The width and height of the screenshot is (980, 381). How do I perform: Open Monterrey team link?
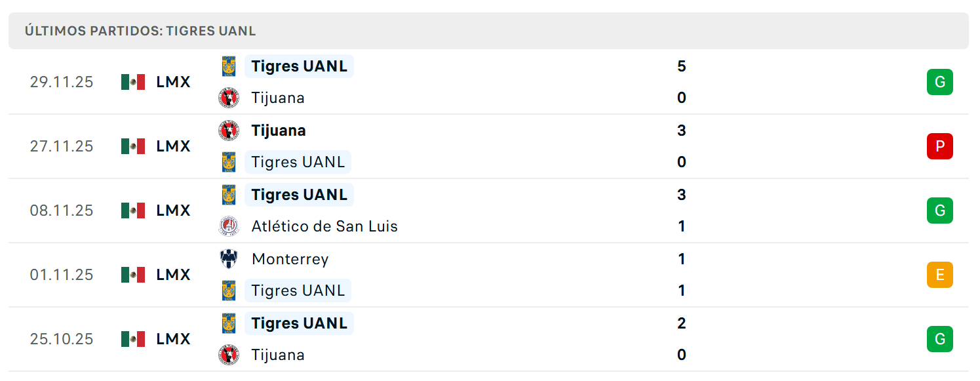[x=290, y=259]
